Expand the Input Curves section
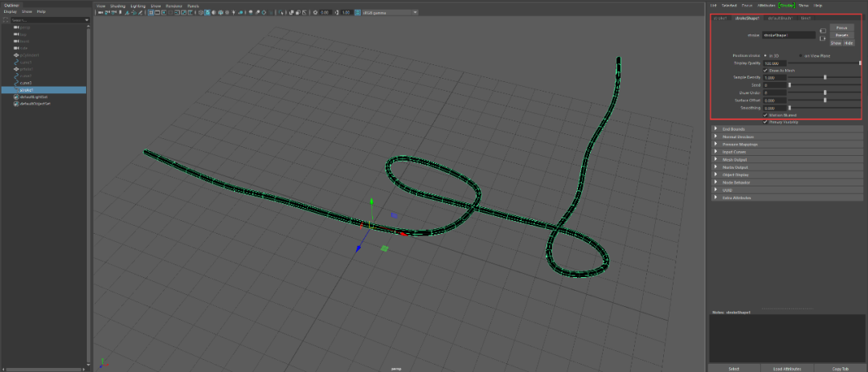 786,152
